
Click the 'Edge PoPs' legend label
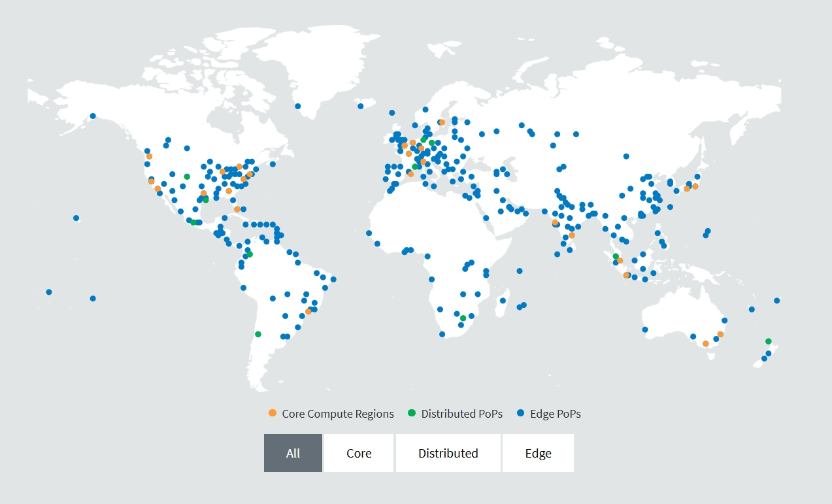(556, 414)
